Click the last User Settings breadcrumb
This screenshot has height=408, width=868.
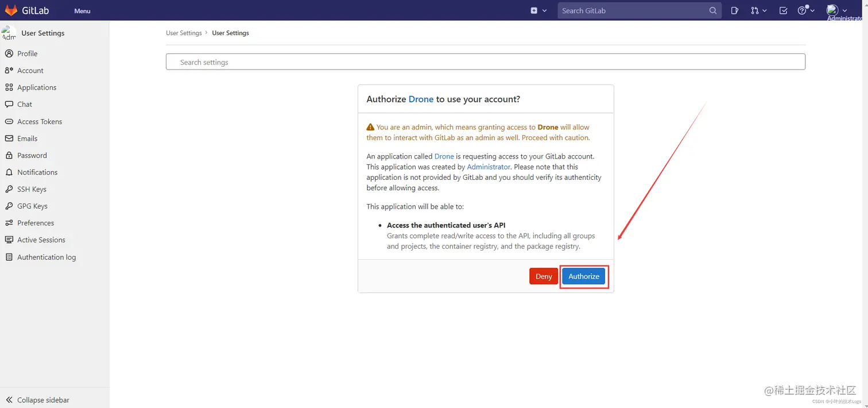coord(230,33)
